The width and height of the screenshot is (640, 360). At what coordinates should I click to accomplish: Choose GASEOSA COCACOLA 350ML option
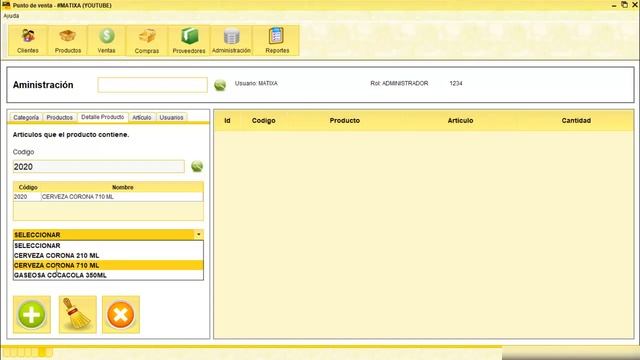tap(108, 275)
